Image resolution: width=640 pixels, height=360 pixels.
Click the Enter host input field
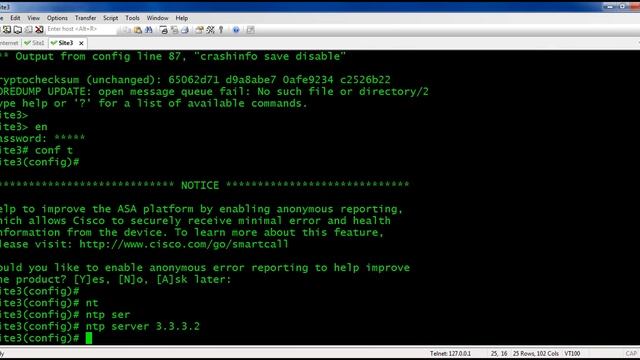81,29
